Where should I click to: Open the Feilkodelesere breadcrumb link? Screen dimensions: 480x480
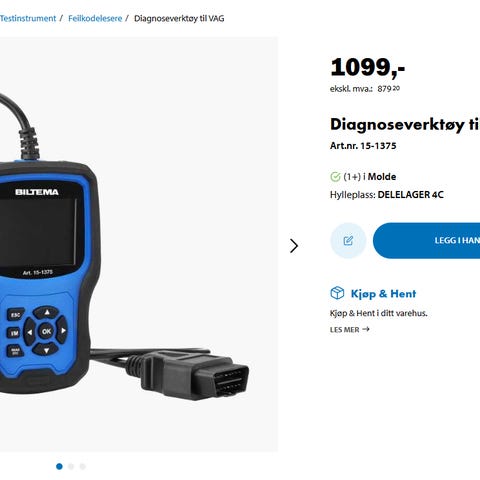coord(95,18)
